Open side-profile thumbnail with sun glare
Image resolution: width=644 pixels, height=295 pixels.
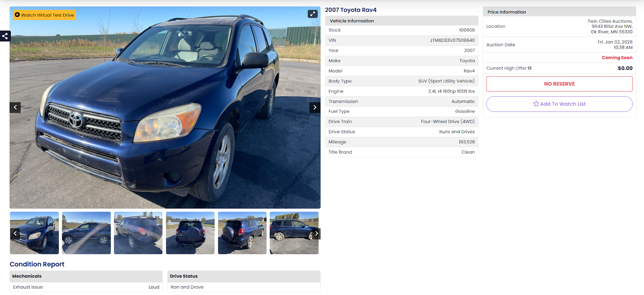tap(86, 233)
